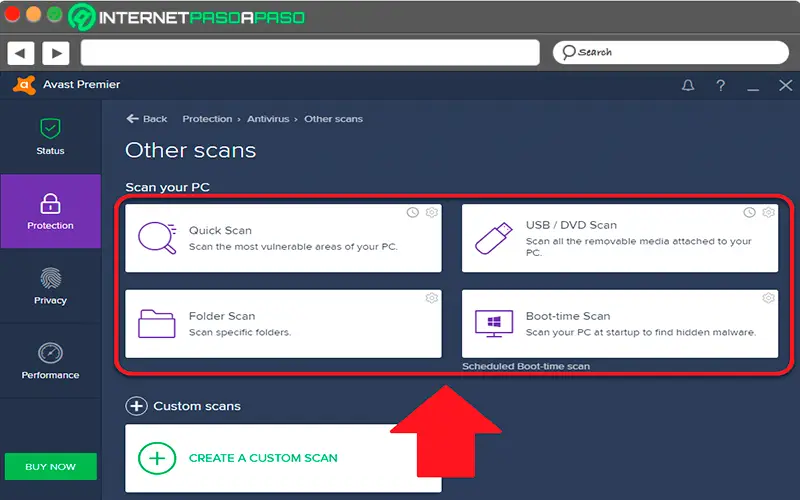The height and width of the screenshot is (500, 800).
Task: Click the Search input field
Action: tap(670, 52)
